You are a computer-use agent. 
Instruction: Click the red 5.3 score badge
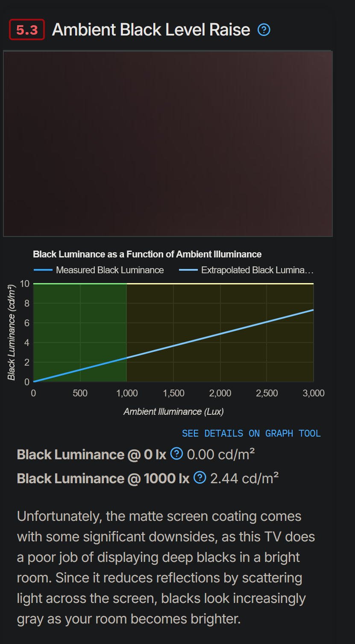(x=26, y=30)
